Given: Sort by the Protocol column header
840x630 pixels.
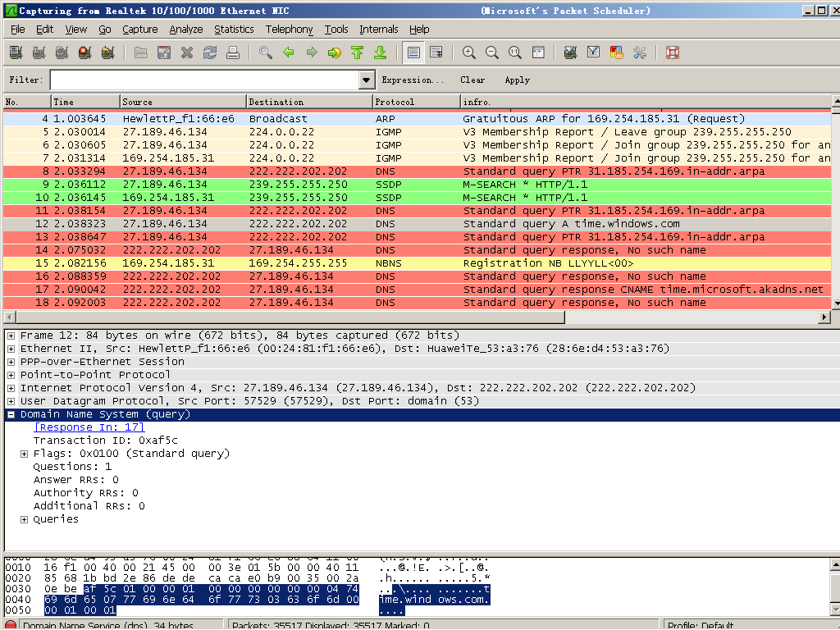Looking at the screenshot, I should (x=416, y=102).
